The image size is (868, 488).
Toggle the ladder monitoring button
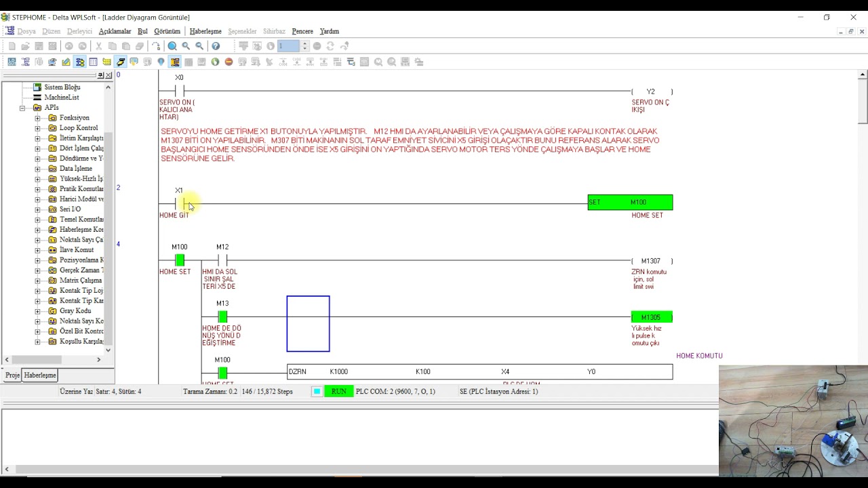[174, 62]
